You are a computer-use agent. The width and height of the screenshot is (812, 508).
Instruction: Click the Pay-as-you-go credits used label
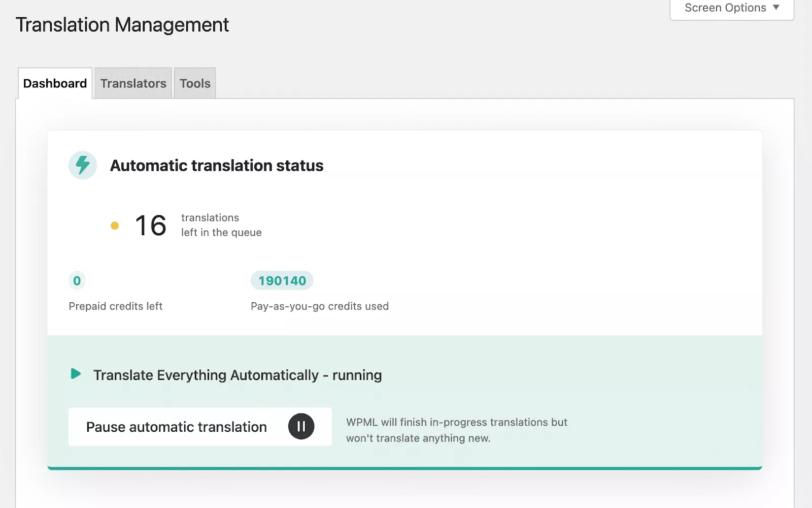pos(320,306)
